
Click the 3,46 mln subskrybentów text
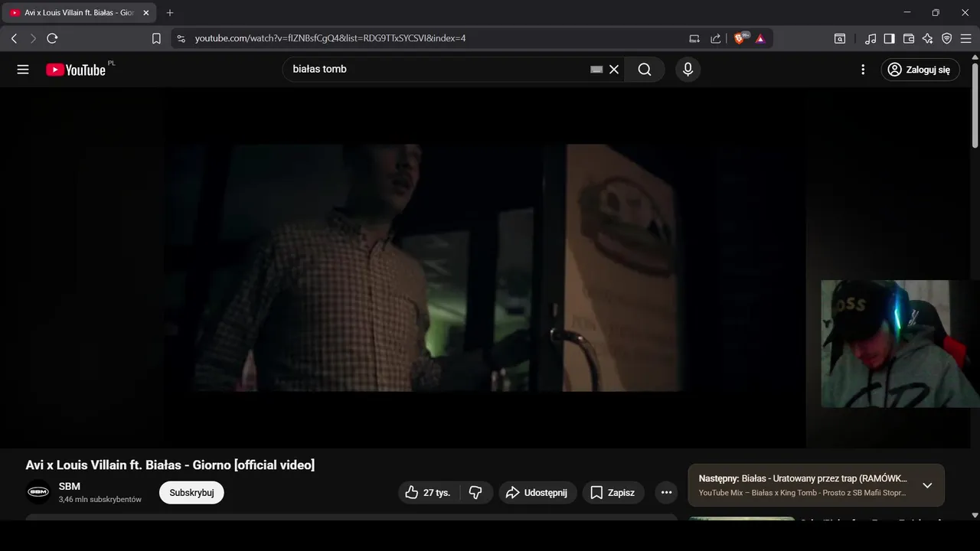100,500
